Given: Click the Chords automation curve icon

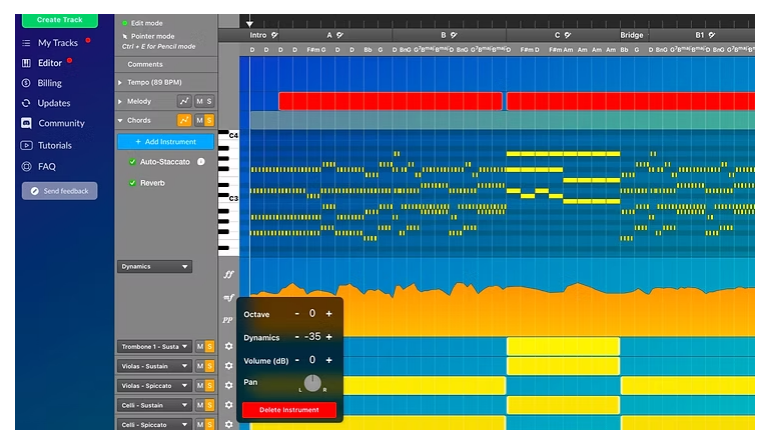Looking at the screenshot, I should tap(184, 121).
